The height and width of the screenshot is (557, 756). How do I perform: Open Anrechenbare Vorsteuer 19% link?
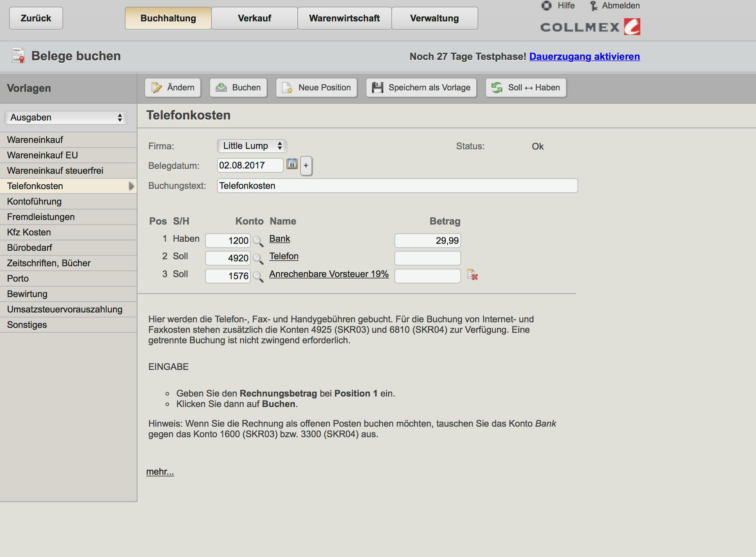329,274
